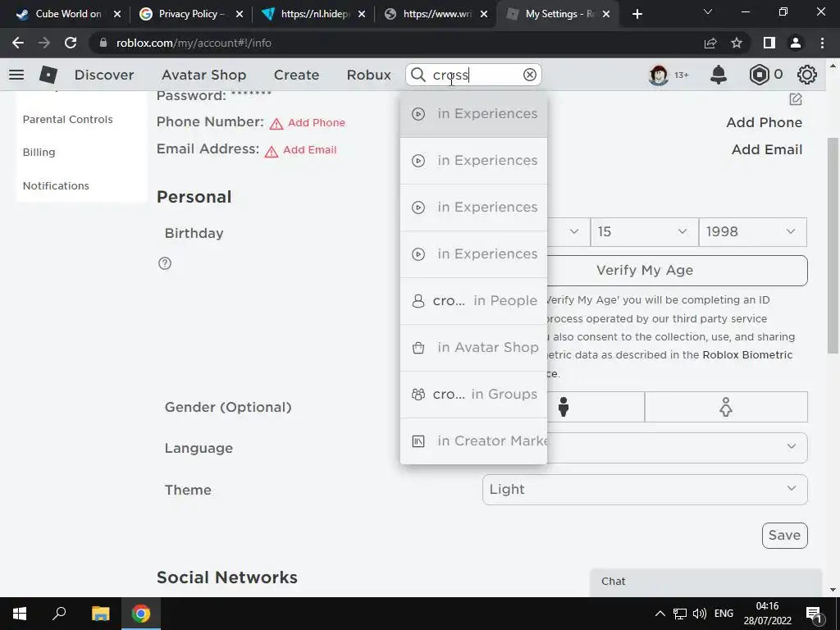Clear the search field with X icon
This screenshot has width=840, height=630.
click(x=530, y=75)
